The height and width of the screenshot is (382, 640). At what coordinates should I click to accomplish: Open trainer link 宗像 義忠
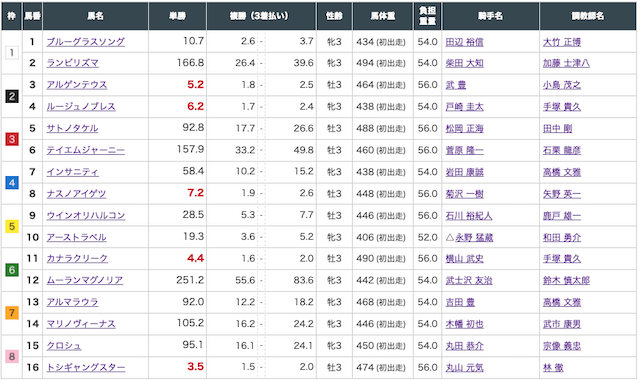click(562, 346)
